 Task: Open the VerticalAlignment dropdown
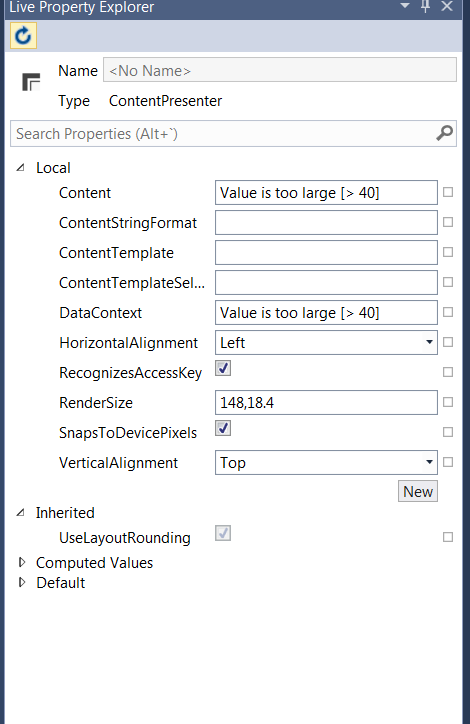(x=326, y=463)
